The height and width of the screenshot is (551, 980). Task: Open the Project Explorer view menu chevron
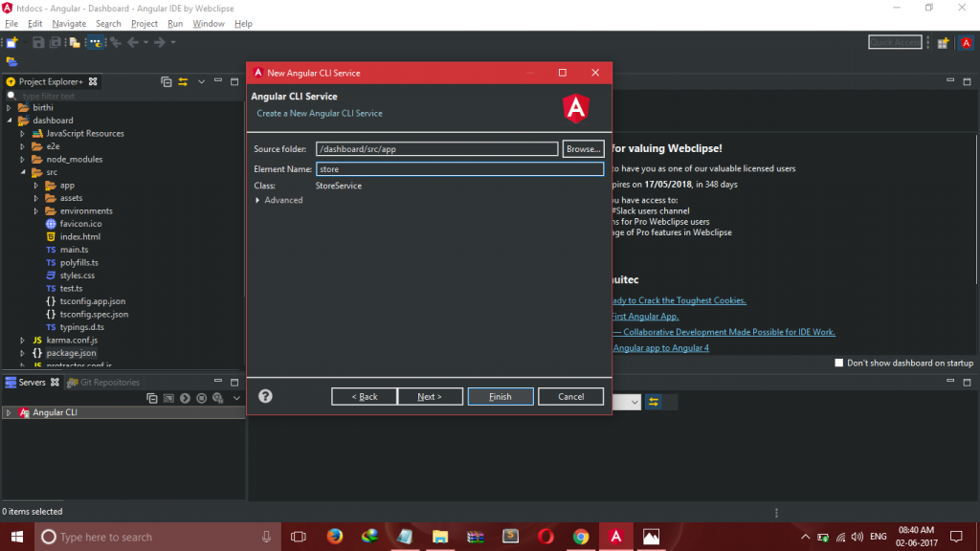202,82
